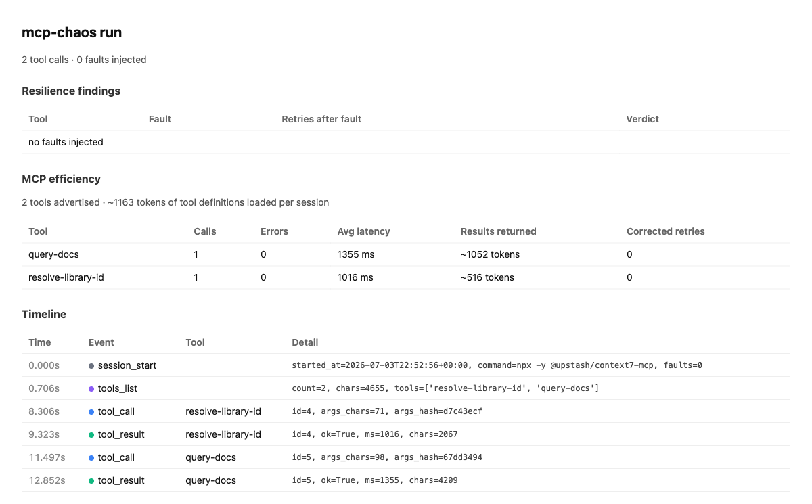Click the '2 tool calls · 0 faults injected' summary
This screenshot has height=504, width=812.
point(84,60)
